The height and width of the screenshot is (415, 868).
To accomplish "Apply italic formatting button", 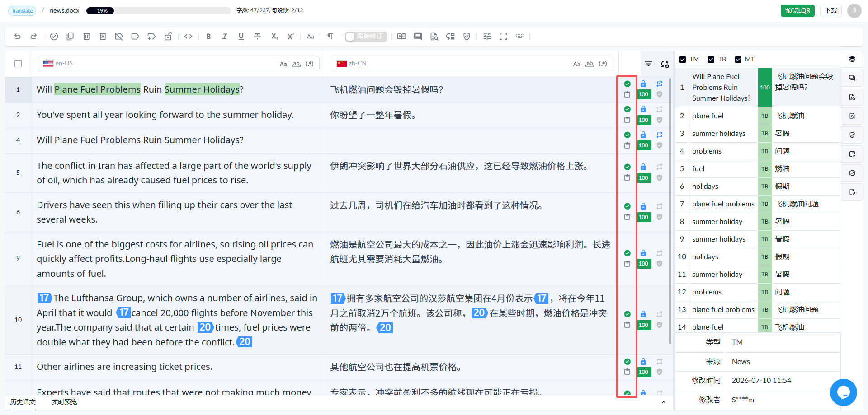I will 225,37.
